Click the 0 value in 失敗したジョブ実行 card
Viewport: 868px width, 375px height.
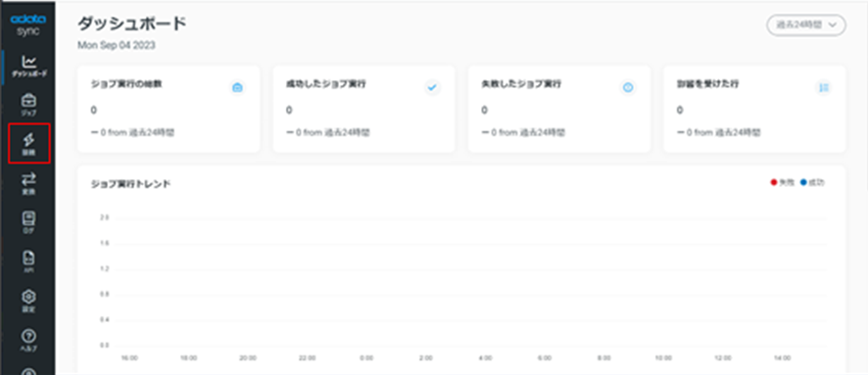[484, 110]
